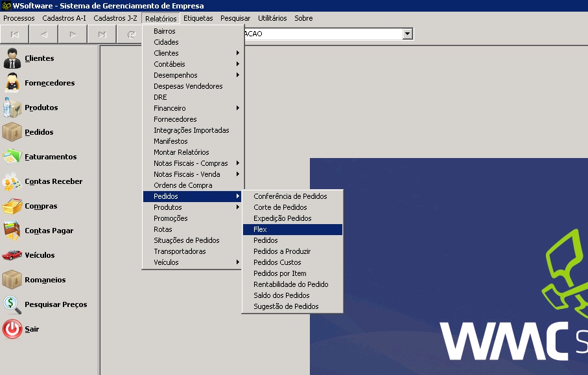
Task: Open the Utilitários menu
Action: coord(272,18)
